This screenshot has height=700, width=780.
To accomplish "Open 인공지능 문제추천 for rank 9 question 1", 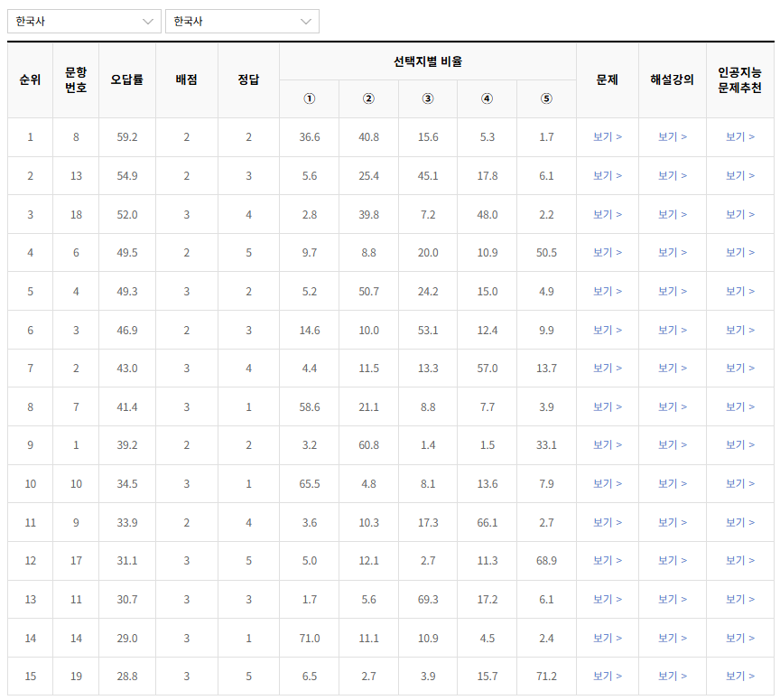I will (x=739, y=444).
